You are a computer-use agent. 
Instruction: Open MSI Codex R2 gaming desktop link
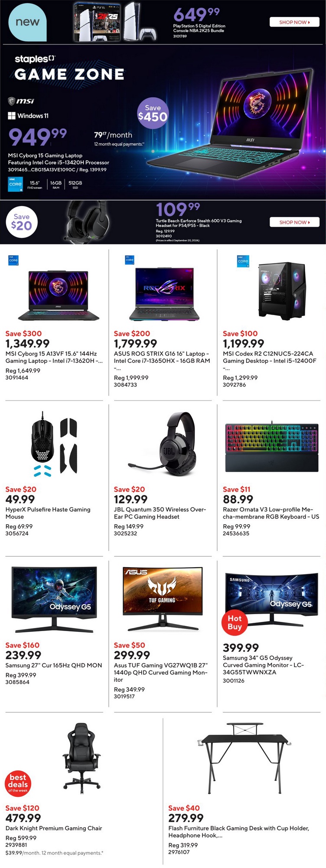click(x=269, y=357)
